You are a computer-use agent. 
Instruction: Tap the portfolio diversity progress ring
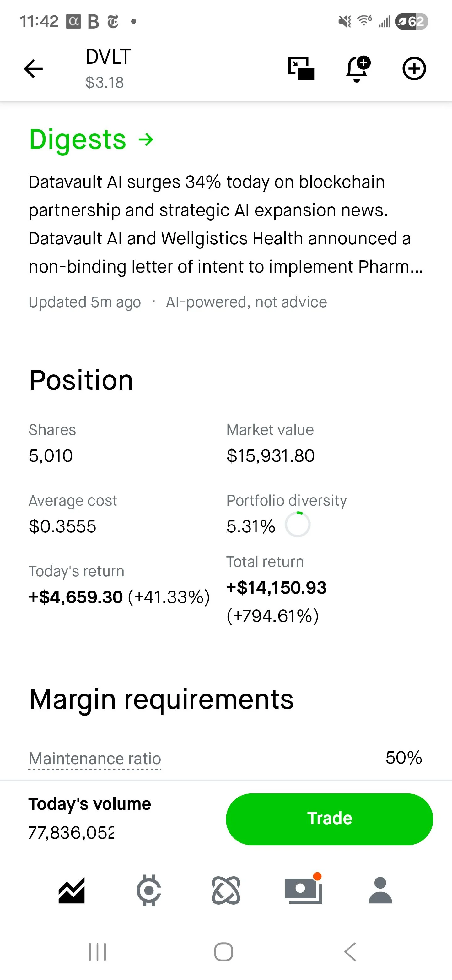click(298, 525)
